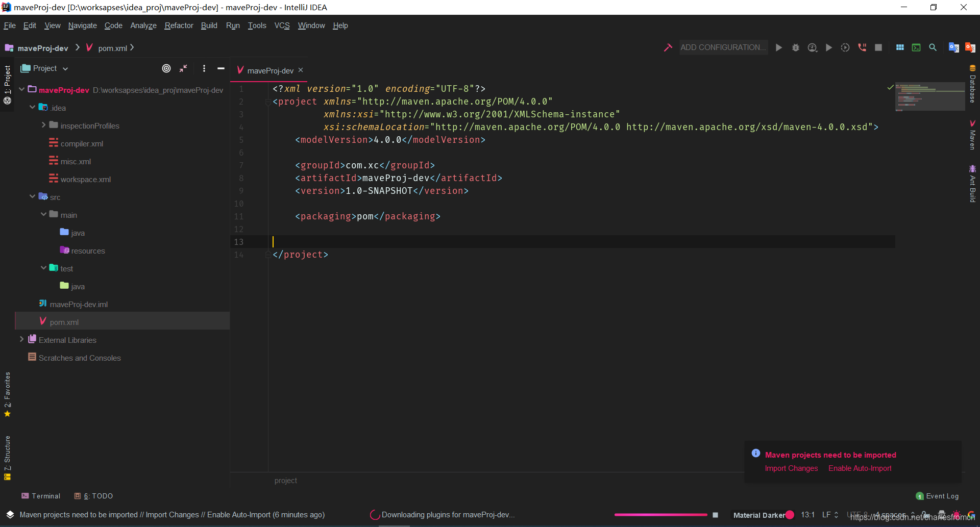Collapse the mavenProj-dev root folder

[x=22, y=89]
